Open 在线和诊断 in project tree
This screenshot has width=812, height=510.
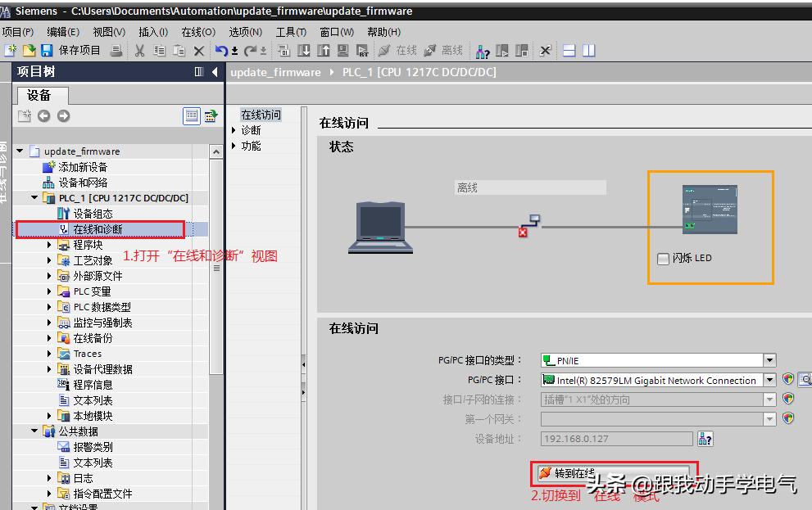pyautogui.click(x=98, y=229)
